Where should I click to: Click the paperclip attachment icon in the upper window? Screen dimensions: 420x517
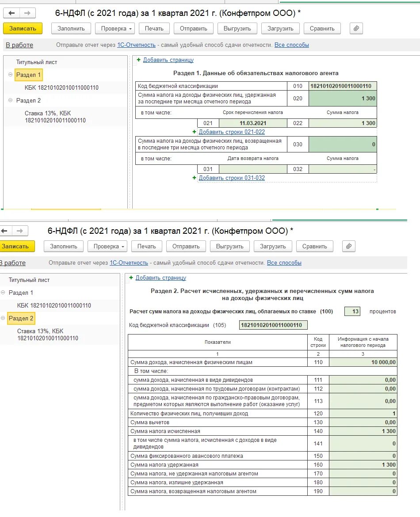[356, 28]
